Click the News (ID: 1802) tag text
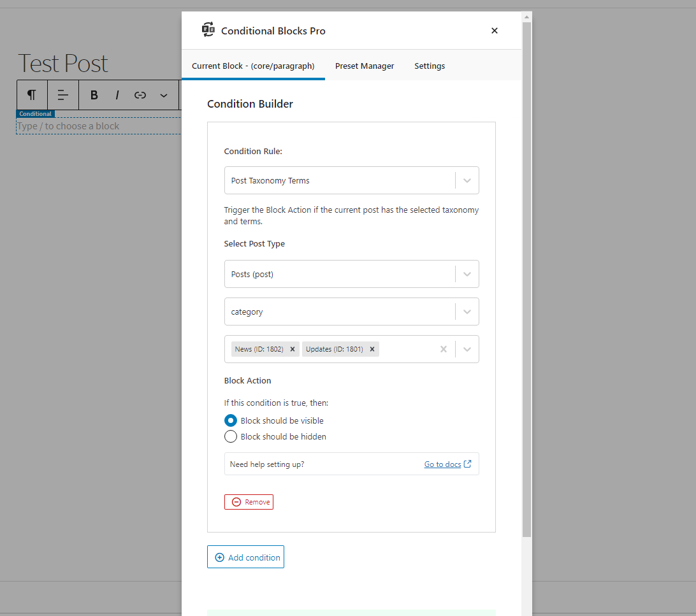The height and width of the screenshot is (616, 696). pos(259,349)
